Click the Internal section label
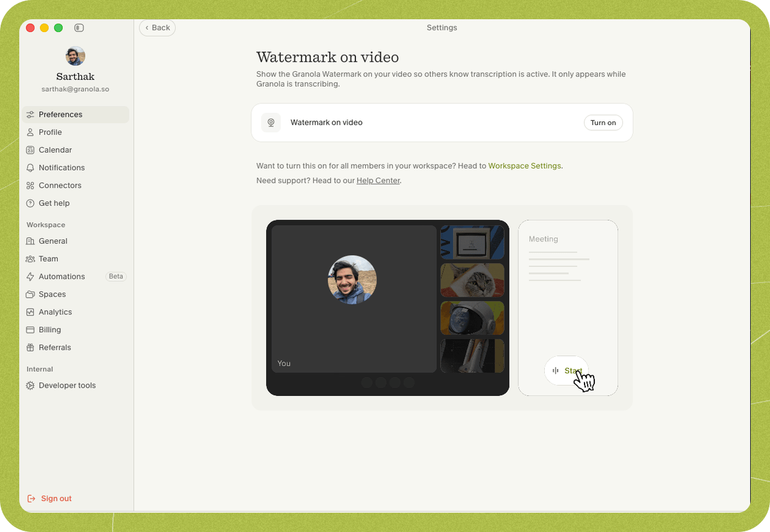The width and height of the screenshot is (770, 532). click(40, 370)
